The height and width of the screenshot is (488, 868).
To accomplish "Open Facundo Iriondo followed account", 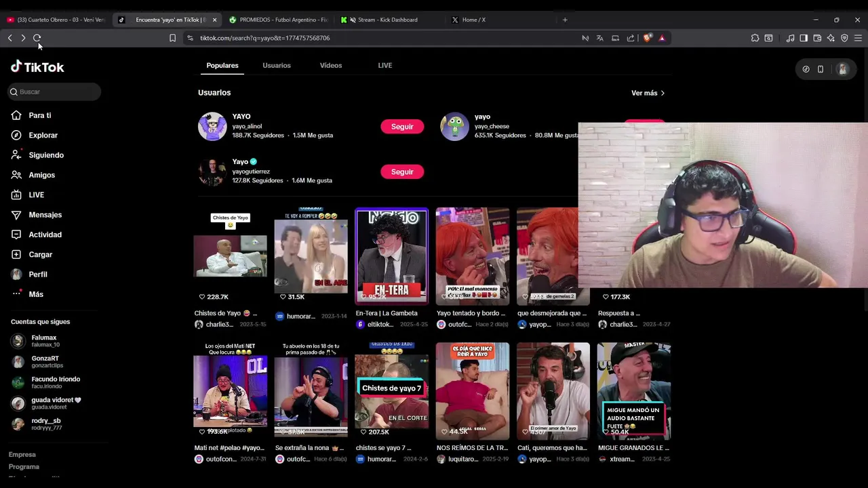I will pyautogui.click(x=47, y=383).
